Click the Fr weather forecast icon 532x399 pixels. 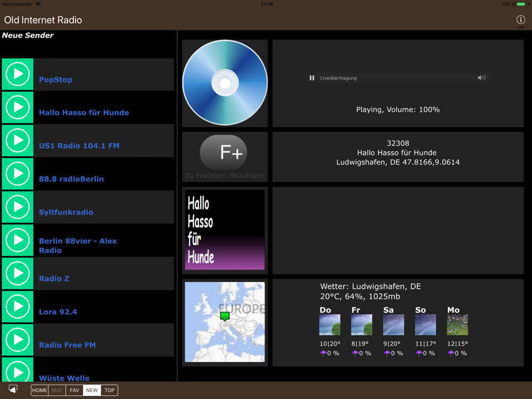362,325
